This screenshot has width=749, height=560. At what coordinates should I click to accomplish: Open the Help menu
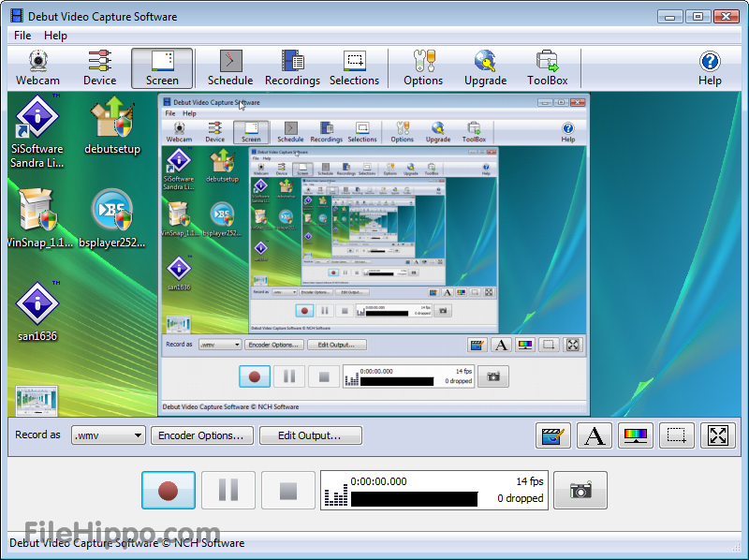pyautogui.click(x=55, y=36)
